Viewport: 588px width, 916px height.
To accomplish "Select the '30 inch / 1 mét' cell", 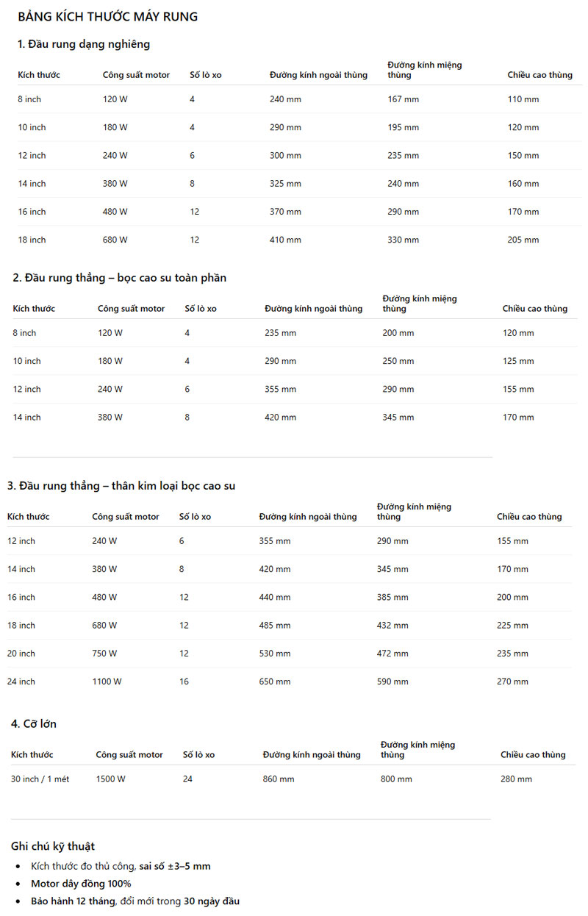I will [40, 779].
